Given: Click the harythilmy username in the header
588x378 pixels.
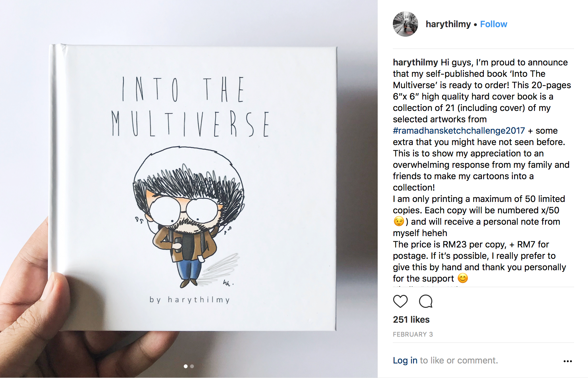Looking at the screenshot, I should 448,24.
